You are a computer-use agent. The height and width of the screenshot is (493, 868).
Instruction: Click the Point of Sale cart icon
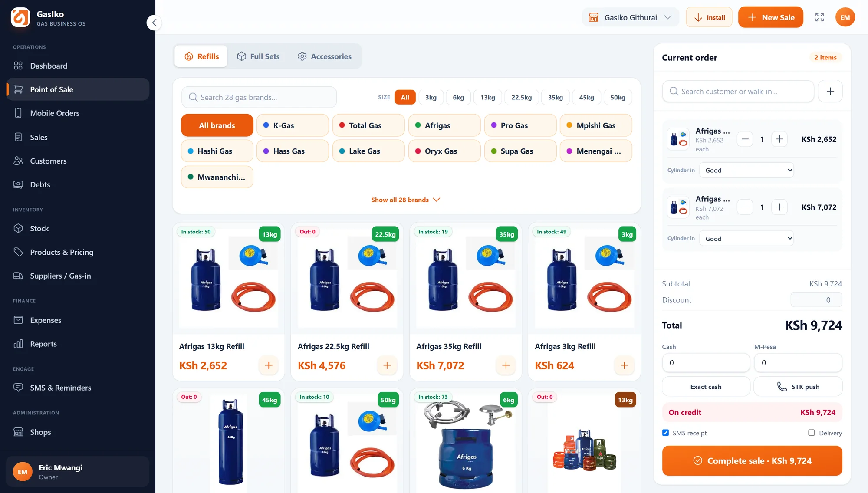point(18,89)
